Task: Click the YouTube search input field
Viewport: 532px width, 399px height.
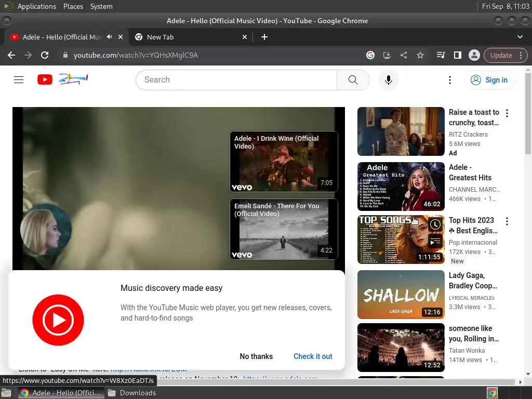Action: [236, 79]
